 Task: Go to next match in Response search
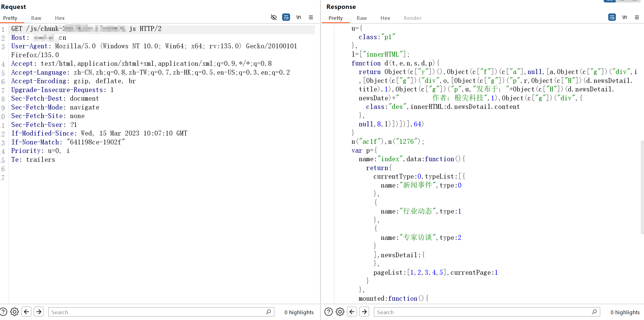(x=364, y=312)
